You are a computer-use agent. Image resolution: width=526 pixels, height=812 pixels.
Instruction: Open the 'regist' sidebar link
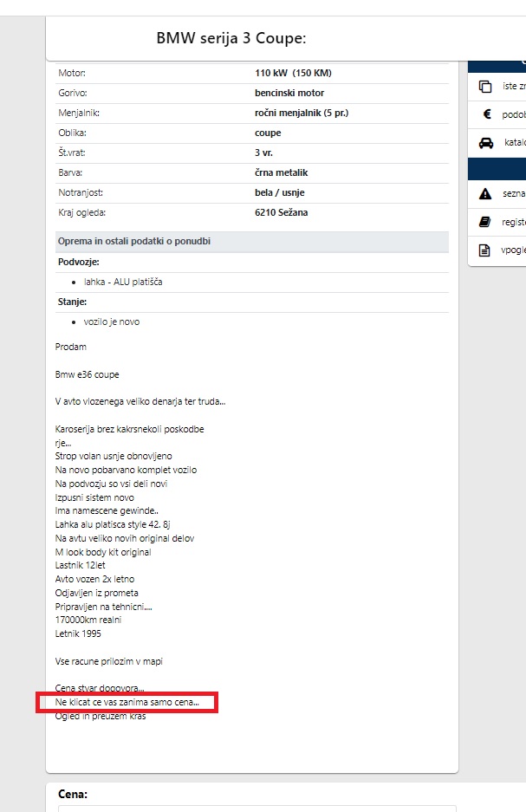(514, 222)
